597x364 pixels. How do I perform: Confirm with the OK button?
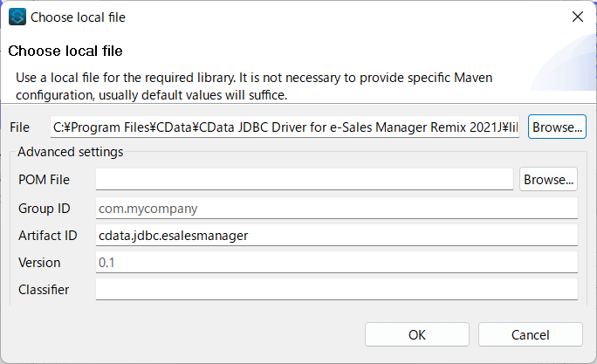[x=417, y=334]
